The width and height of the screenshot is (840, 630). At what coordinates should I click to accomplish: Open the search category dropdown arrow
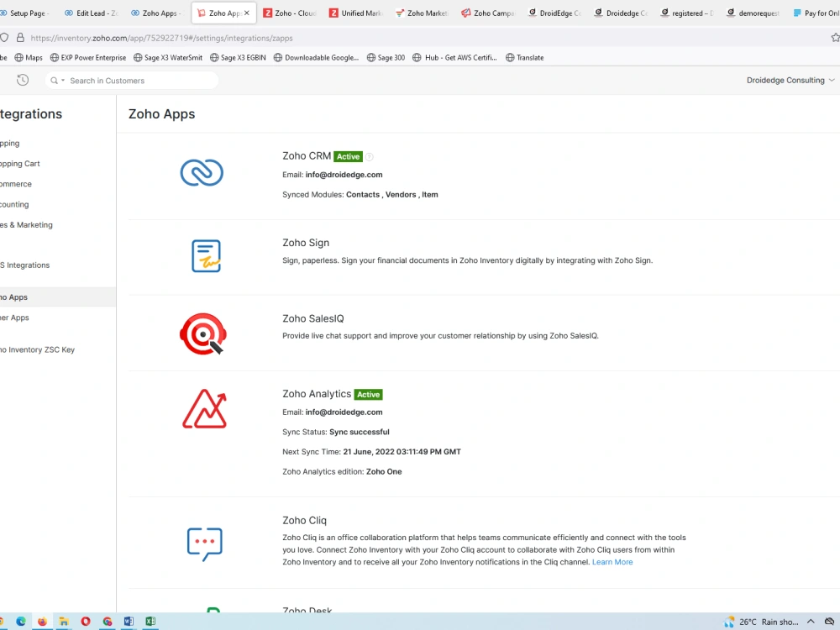[63, 81]
